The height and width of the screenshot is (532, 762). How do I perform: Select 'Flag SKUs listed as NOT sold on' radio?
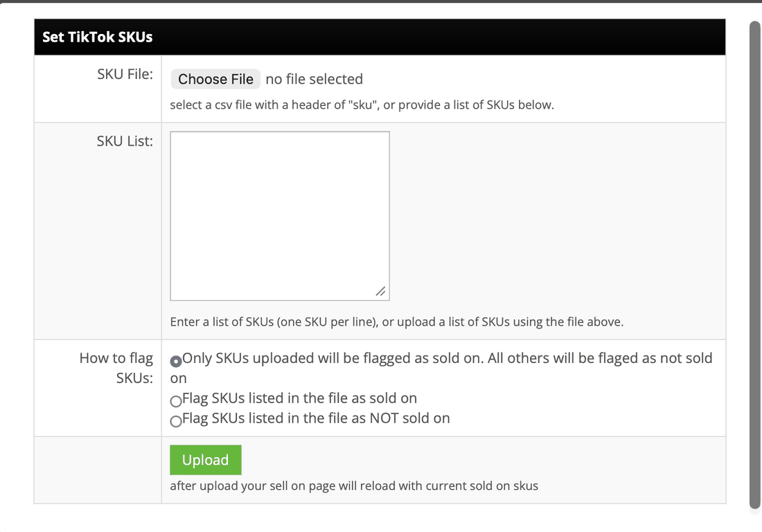(176, 420)
